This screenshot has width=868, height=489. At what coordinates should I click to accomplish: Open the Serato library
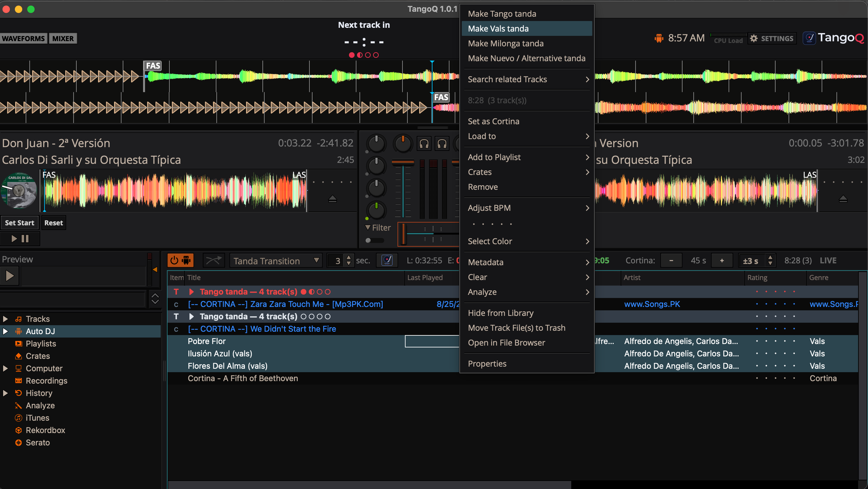pos(38,443)
